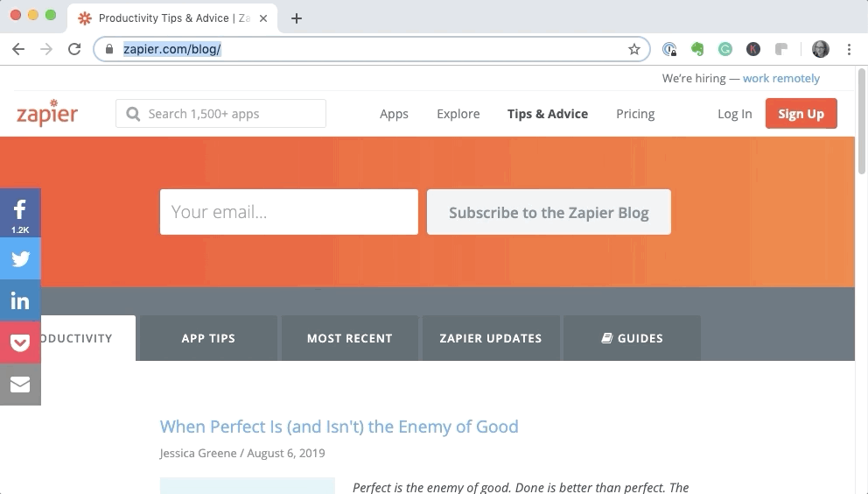
Task: Switch to the Most Recent tab
Action: [350, 338]
